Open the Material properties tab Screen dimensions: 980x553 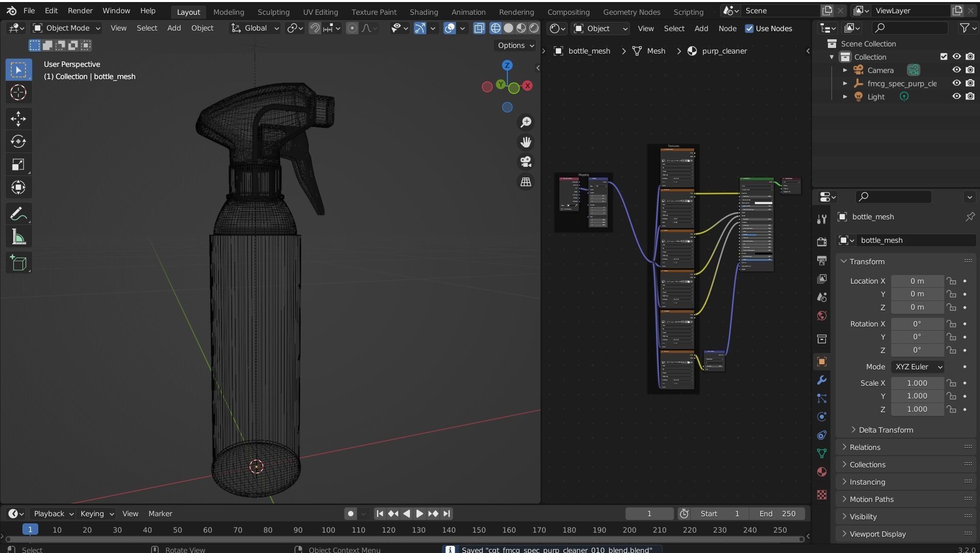[x=822, y=472]
